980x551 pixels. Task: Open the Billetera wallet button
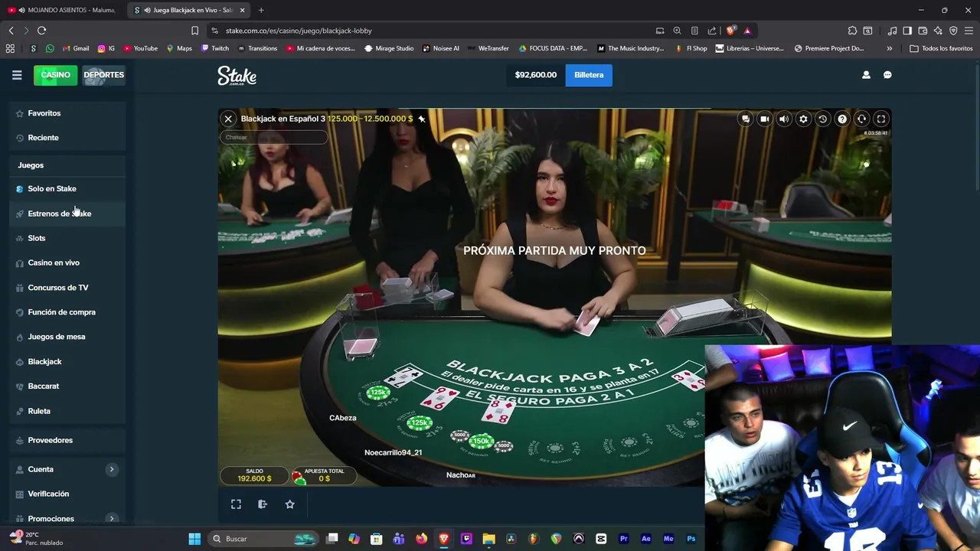589,75
